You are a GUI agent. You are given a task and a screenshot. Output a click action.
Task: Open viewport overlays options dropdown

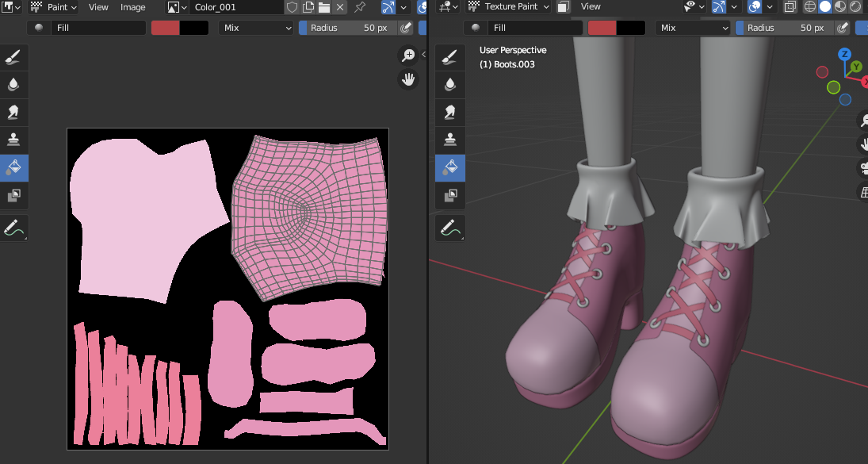770,6
